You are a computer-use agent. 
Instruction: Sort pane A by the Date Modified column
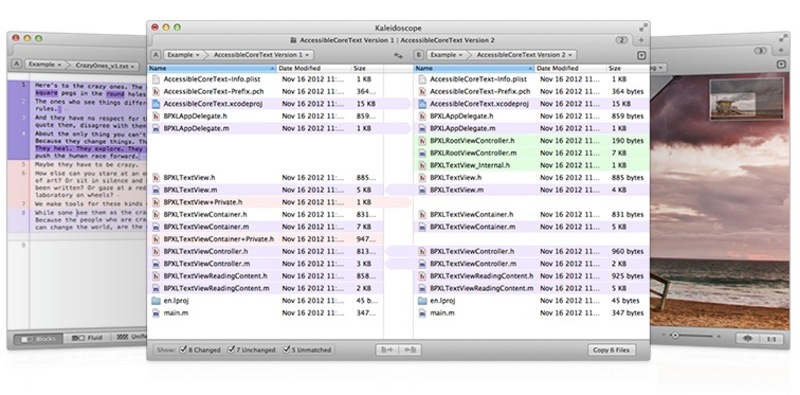(314, 68)
